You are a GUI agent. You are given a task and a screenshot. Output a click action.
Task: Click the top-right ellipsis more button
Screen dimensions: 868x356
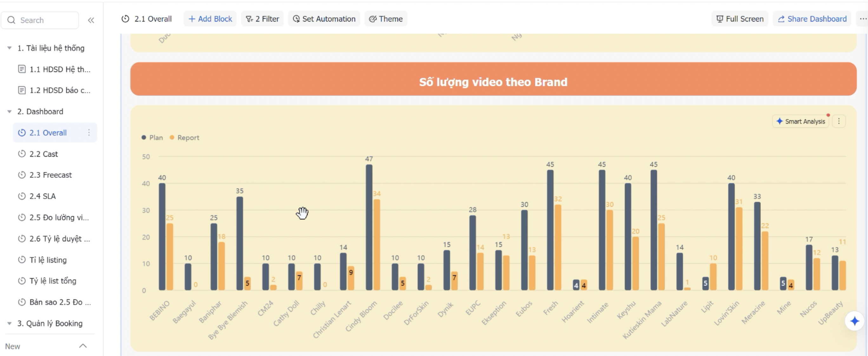[862, 19]
